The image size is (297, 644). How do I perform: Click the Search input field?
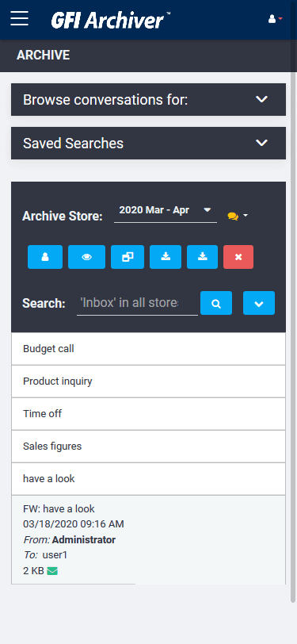[x=138, y=303]
